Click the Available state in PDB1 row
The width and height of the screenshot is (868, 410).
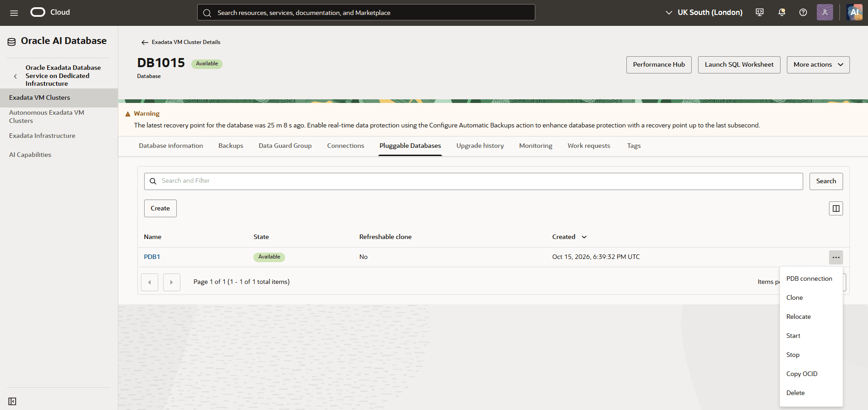(x=269, y=257)
